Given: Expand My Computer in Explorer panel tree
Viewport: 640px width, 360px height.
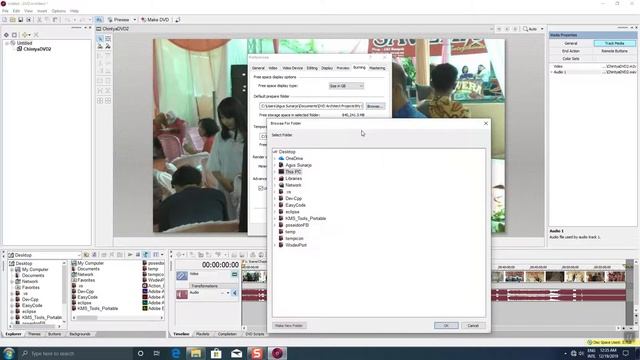Looking at the screenshot, I should pyautogui.click(x=12, y=270).
